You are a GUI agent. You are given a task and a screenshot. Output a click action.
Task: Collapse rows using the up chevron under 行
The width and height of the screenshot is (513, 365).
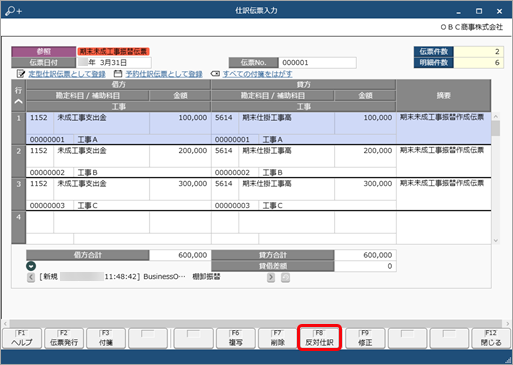click(19, 101)
